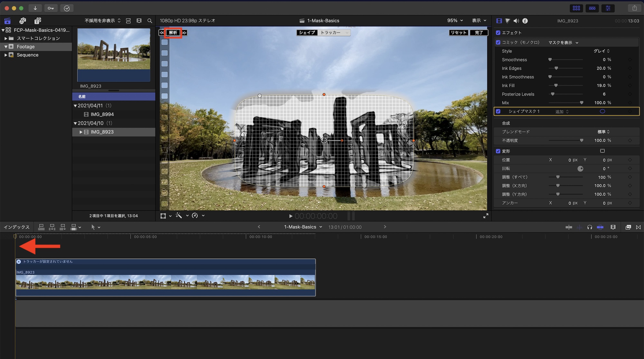Screen dimensions: 644x359
Task: Open the 表示 view menu
Action: click(479, 21)
